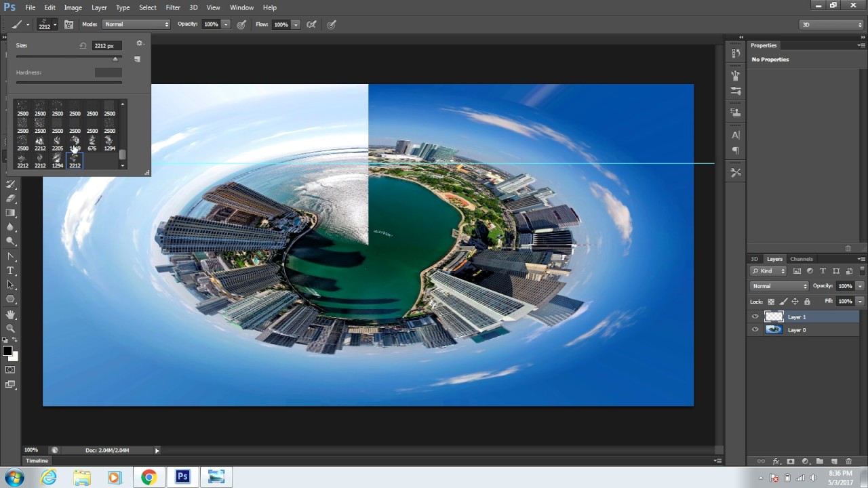Select the Eraser tool
Screen dimensions: 868x488
[11, 199]
